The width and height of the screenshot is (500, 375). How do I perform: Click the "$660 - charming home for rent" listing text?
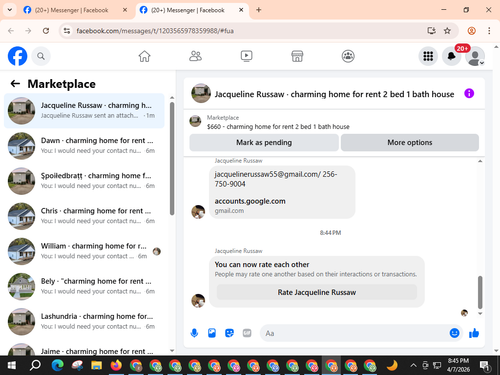point(278,127)
